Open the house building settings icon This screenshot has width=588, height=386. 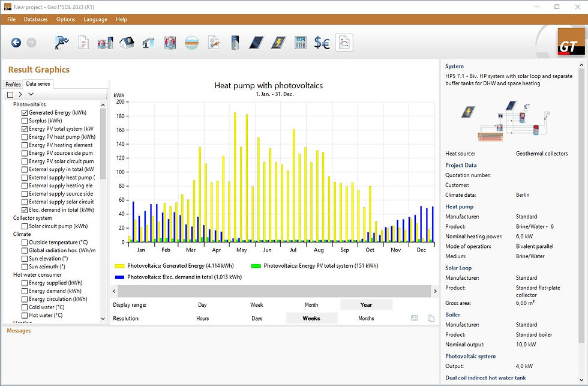click(x=126, y=43)
